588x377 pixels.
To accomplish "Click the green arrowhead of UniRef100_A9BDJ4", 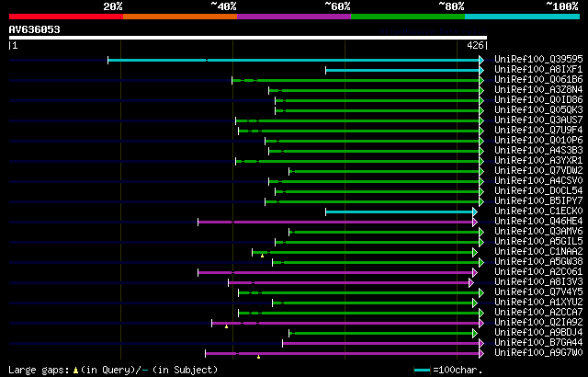I will click(475, 334).
